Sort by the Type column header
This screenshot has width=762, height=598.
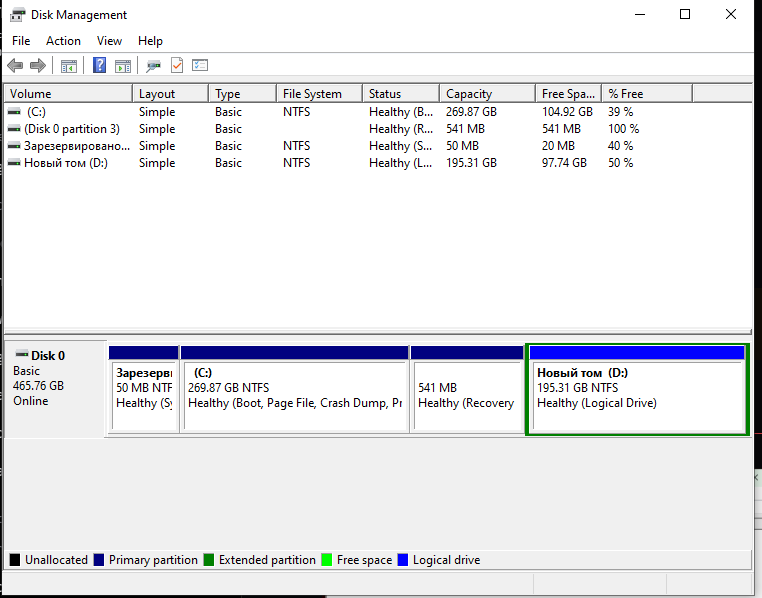242,93
